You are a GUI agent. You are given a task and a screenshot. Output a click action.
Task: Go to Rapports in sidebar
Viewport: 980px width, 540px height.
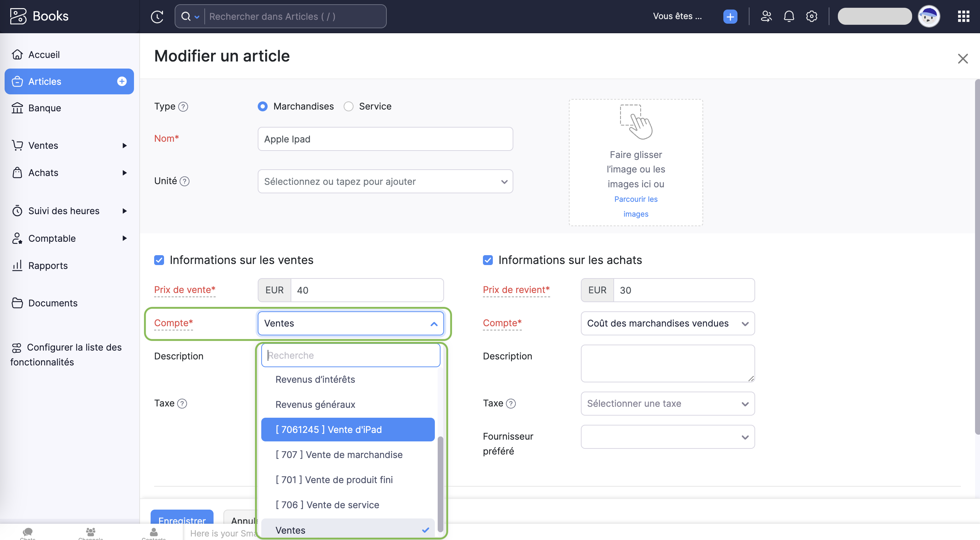pyautogui.click(x=48, y=265)
